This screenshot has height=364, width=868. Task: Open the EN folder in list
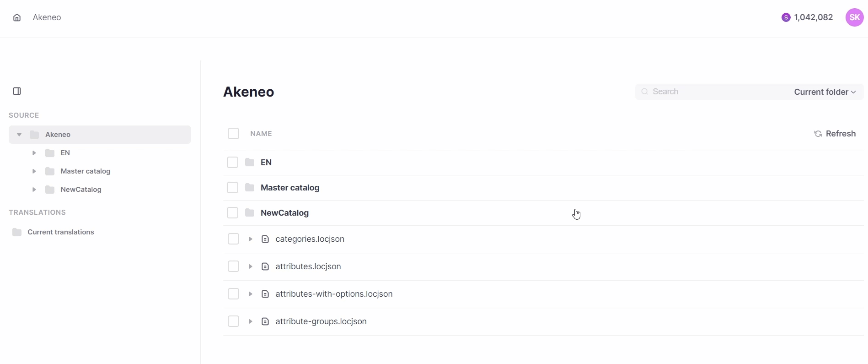(266, 163)
